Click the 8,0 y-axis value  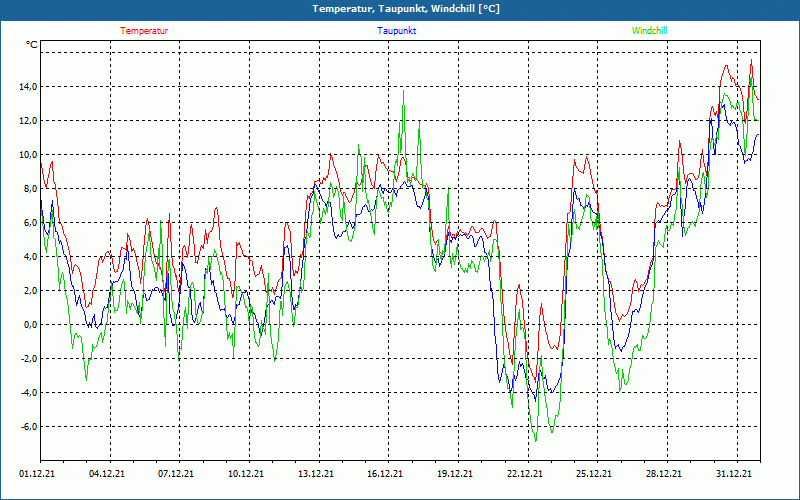(31, 189)
